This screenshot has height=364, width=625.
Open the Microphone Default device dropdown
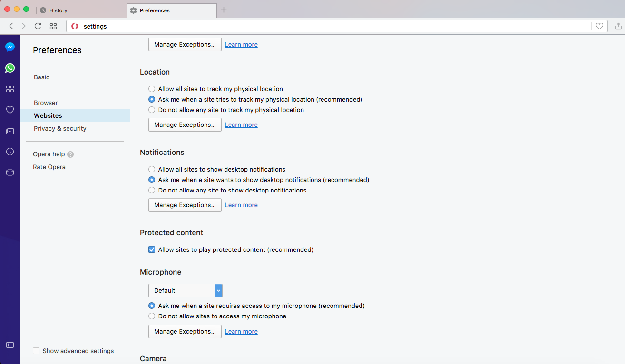[x=185, y=290]
